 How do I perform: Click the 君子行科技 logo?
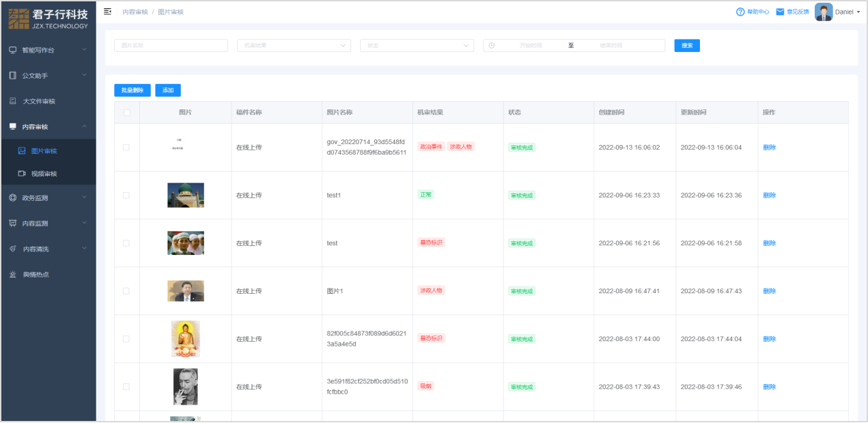click(x=48, y=18)
